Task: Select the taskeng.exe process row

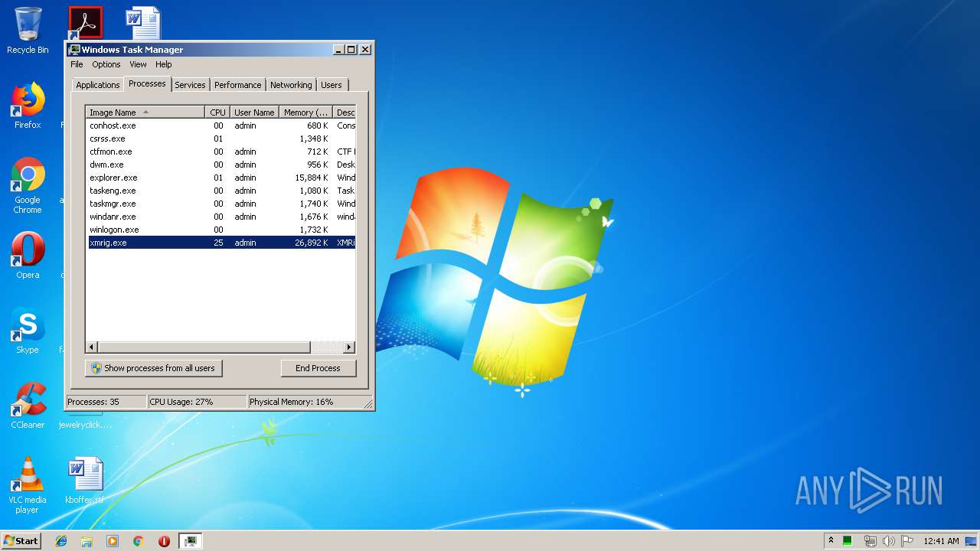Action: (x=220, y=191)
